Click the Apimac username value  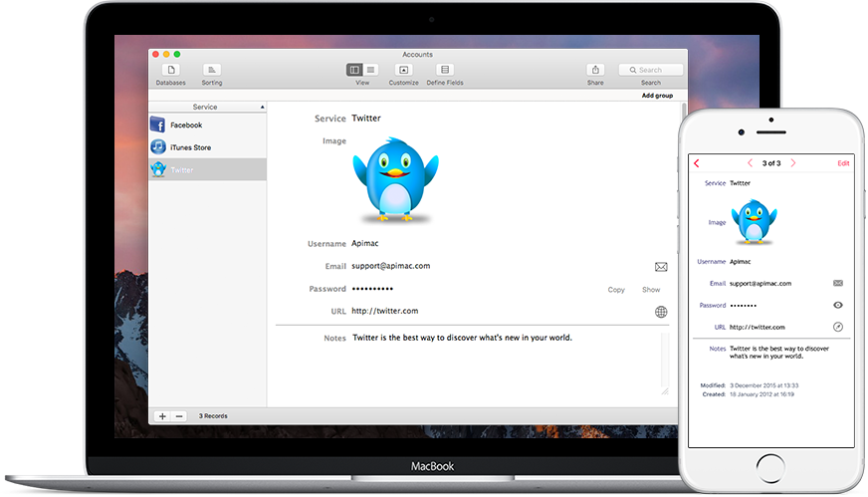pos(365,243)
